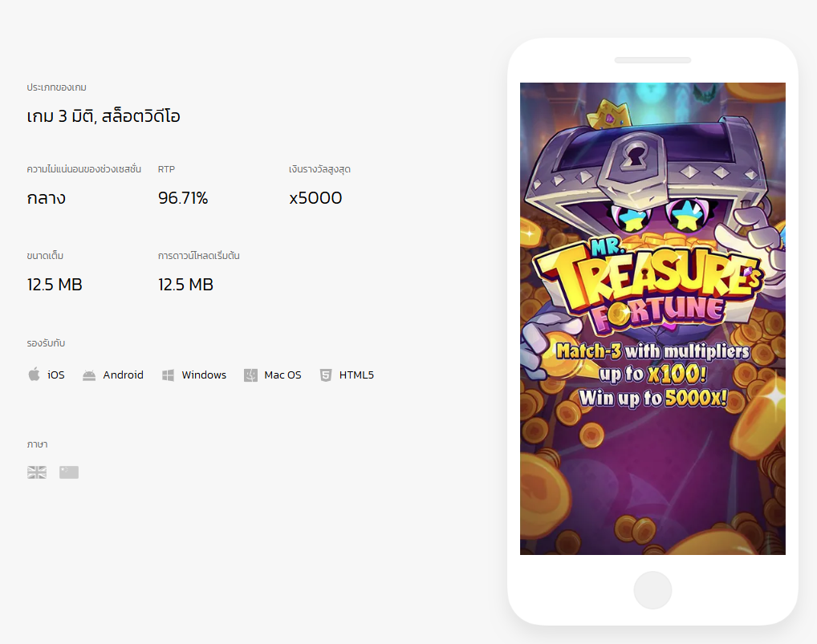
Task: Click the 96.71% RTP value
Action: pos(183,198)
